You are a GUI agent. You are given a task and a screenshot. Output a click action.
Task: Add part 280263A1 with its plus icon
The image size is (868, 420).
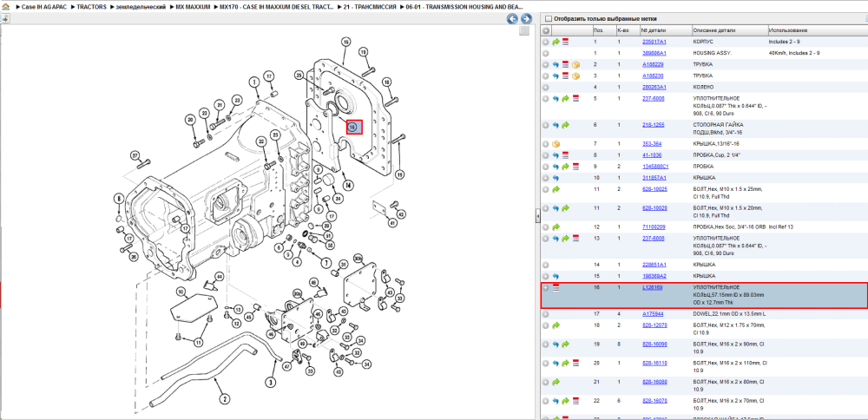point(546,87)
